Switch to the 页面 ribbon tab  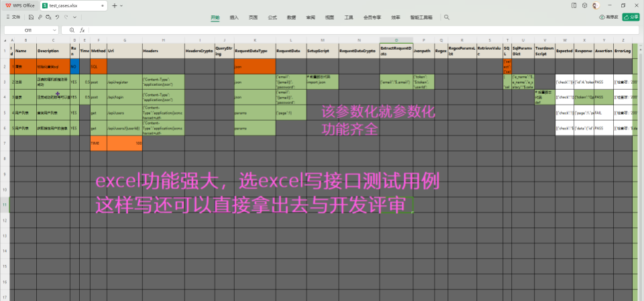click(253, 17)
